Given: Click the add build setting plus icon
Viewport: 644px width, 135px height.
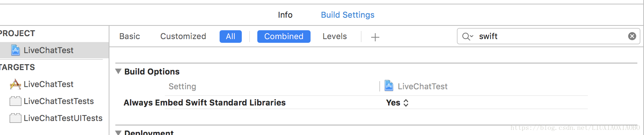Looking at the screenshot, I should [375, 37].
